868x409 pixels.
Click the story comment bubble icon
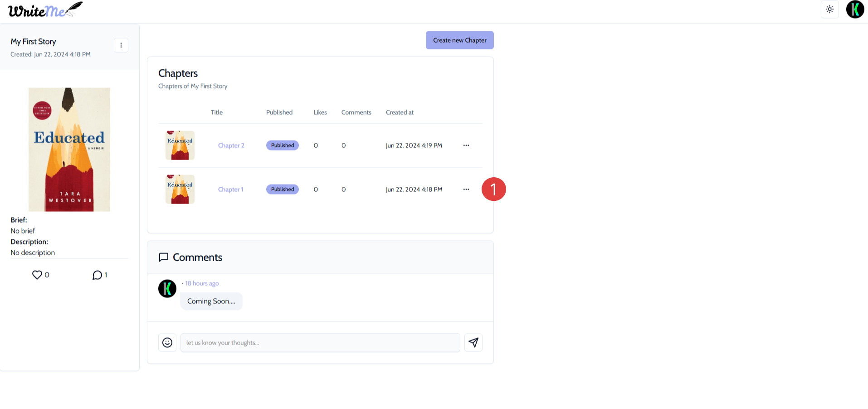[x=97, y=275]
